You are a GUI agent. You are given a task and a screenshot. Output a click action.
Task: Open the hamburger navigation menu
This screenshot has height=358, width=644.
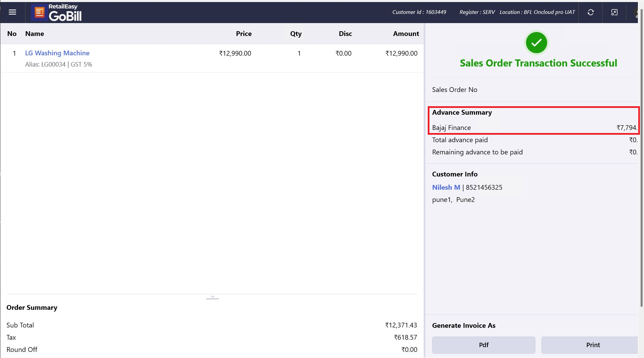13,12
